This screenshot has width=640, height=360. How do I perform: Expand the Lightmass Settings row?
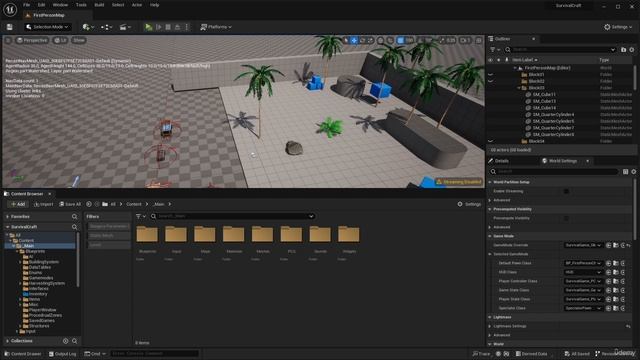coord(490,326)
